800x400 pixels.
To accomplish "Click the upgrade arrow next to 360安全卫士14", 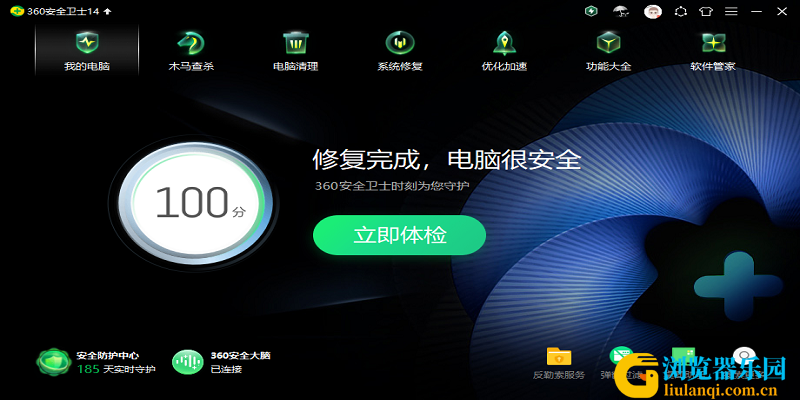I will point(108,11).
